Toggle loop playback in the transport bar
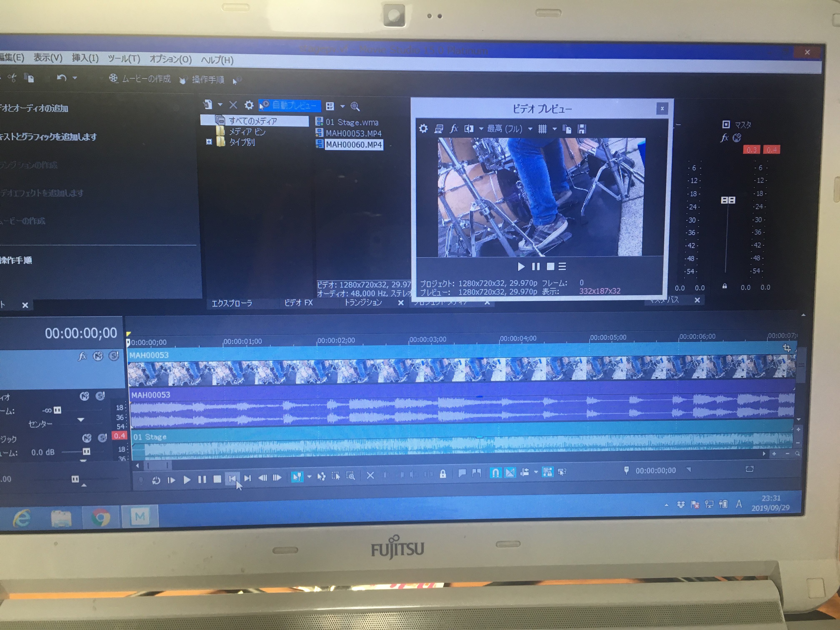This screenshot has height=630, width=840. tap(156, 480)
